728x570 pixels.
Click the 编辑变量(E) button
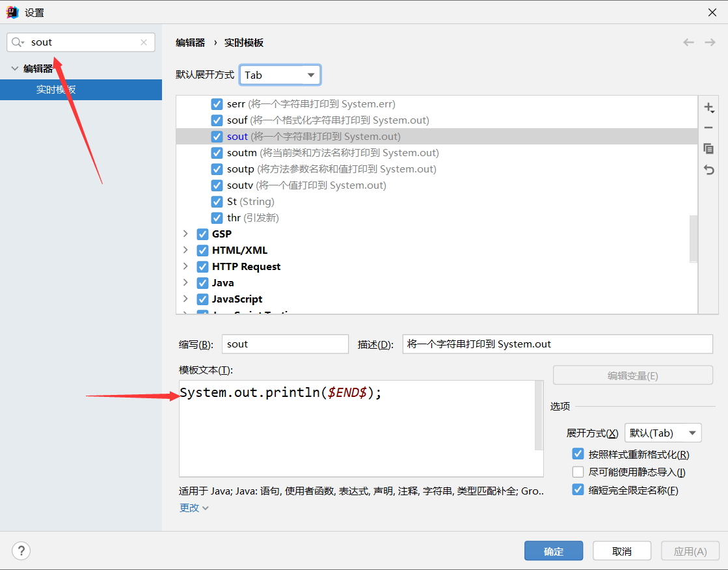(x=632, y=375)
